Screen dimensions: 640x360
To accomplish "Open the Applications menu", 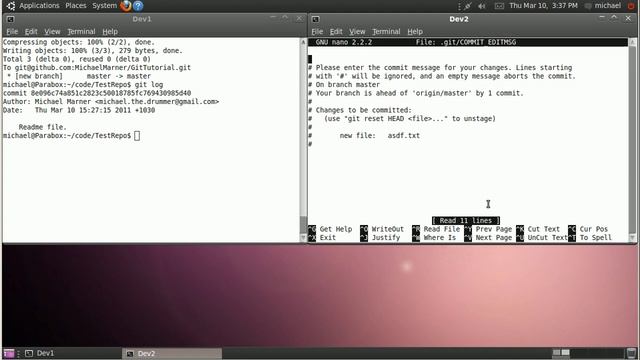I will click(x=39, y=6).
